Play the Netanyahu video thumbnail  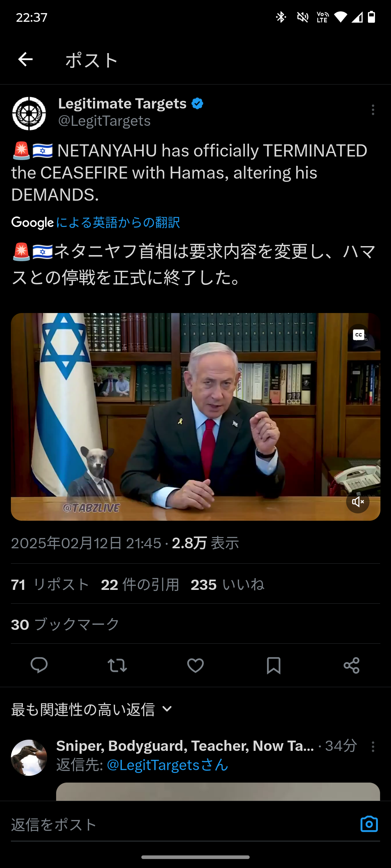coord(195,417)
